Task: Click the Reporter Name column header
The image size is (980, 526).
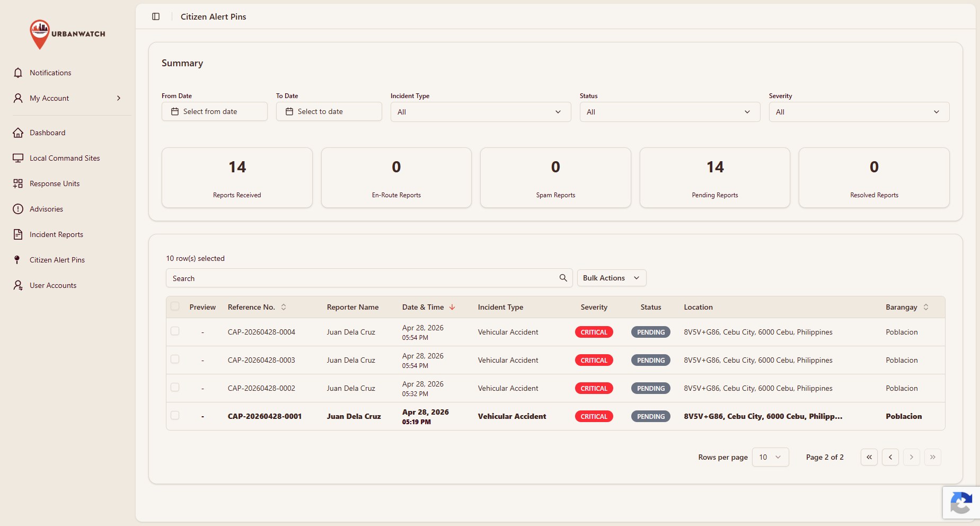Action: pyautogui.click(x=352, y=307)
